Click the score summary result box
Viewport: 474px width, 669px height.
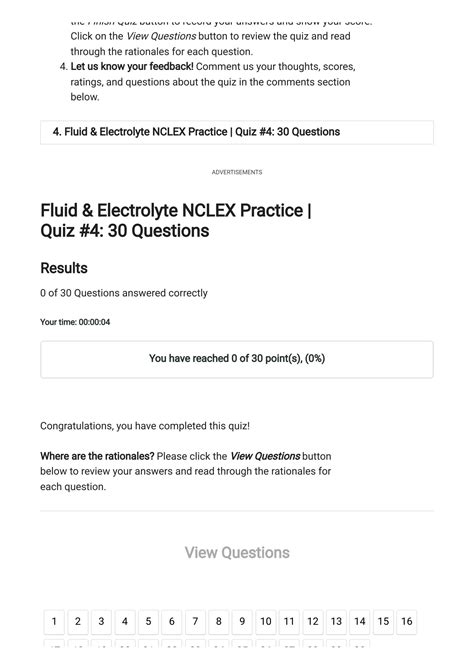(237, 359)
